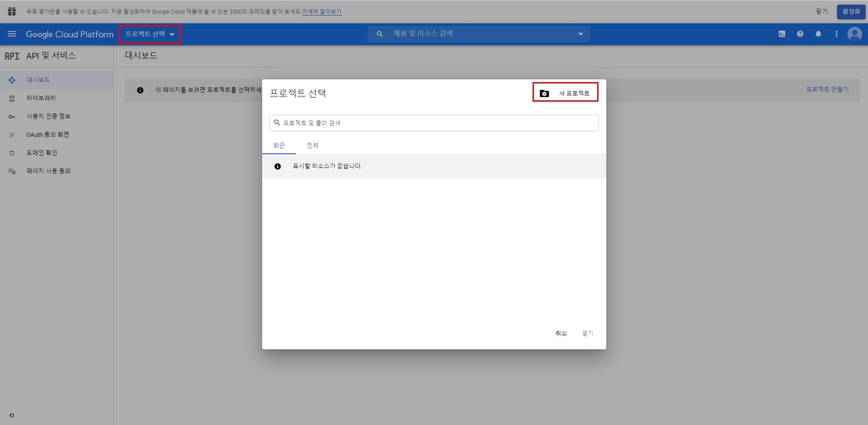Click the 활성화 button in top banner
This screenshot has height=425, width=868.
point(851,12)
